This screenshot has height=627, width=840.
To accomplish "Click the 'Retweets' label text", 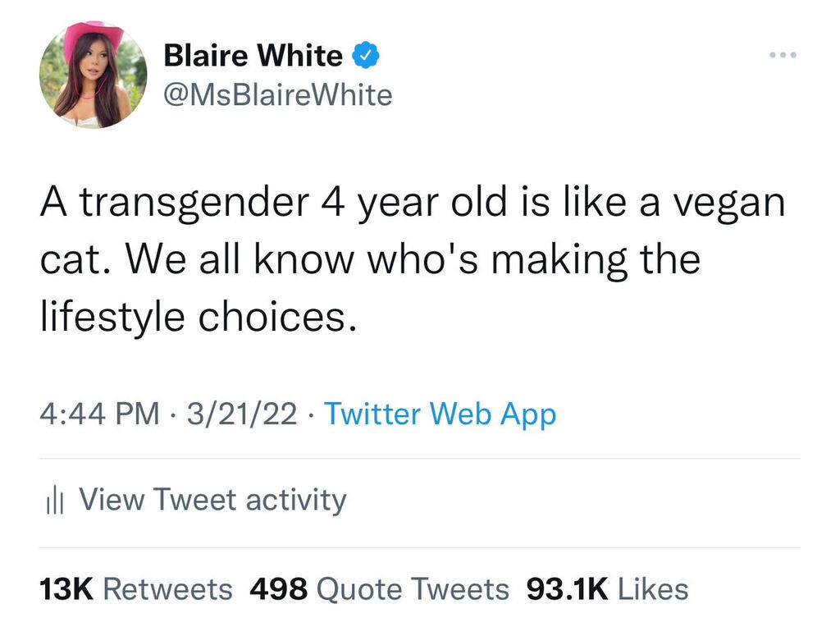I will [x=168, y=588].
